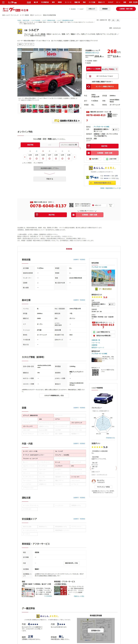Select reservation date 1/28
Image resolution: width=138 pixels, height=644 pixels.
pyautogui.click(x=56, y=157)
